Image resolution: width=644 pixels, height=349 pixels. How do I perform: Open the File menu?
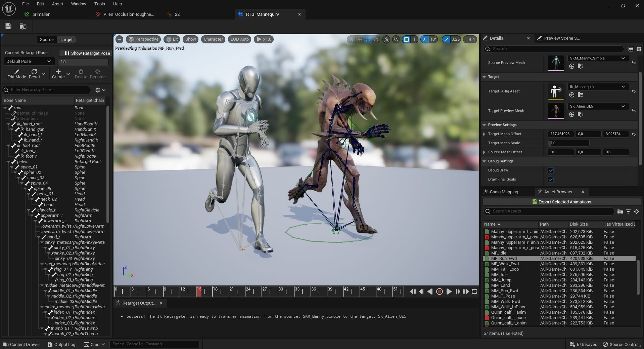[25, 4]
